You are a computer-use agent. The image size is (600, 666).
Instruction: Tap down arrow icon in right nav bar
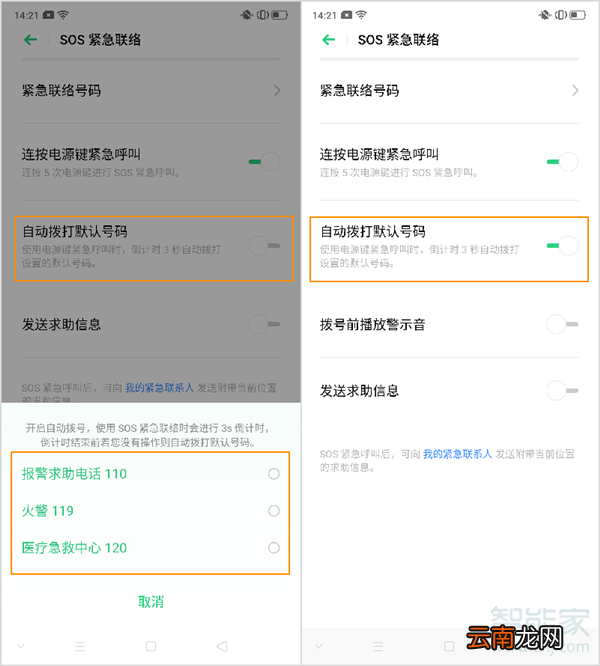[x=318, y=646]
